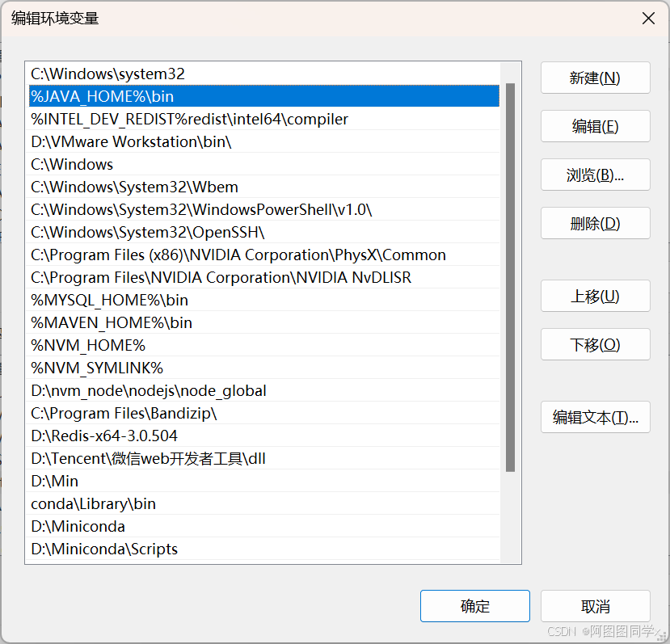This screenshot has height=644, width=670.
Task: Click the 新建(N) button to add a variable
Action: [595, 78]
